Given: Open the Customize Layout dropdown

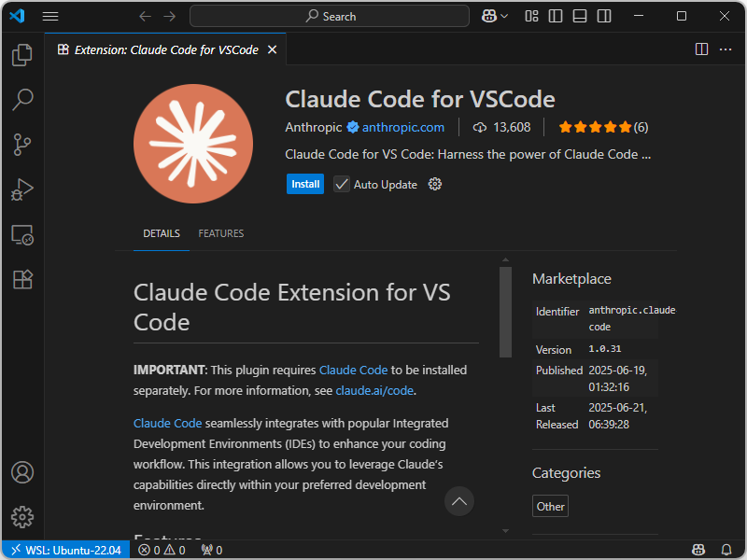Looking at the screenshot, I should pyautogui.click(x=531, y=16).
